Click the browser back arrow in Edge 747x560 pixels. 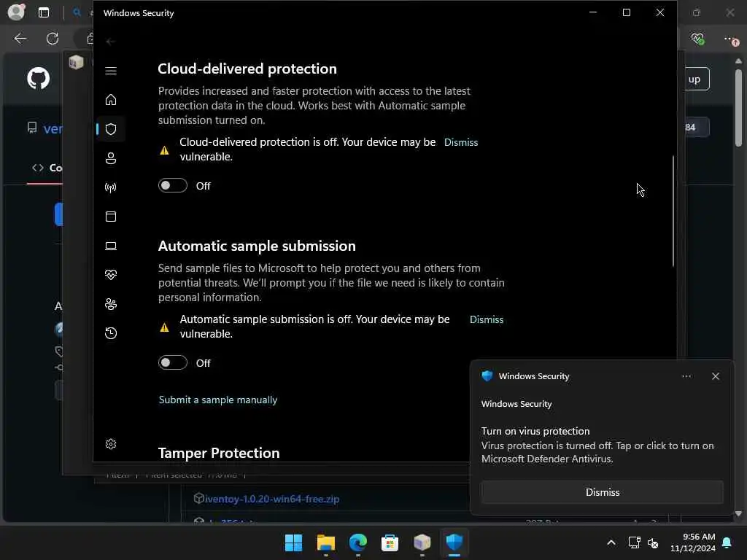(x=20, y=39)
